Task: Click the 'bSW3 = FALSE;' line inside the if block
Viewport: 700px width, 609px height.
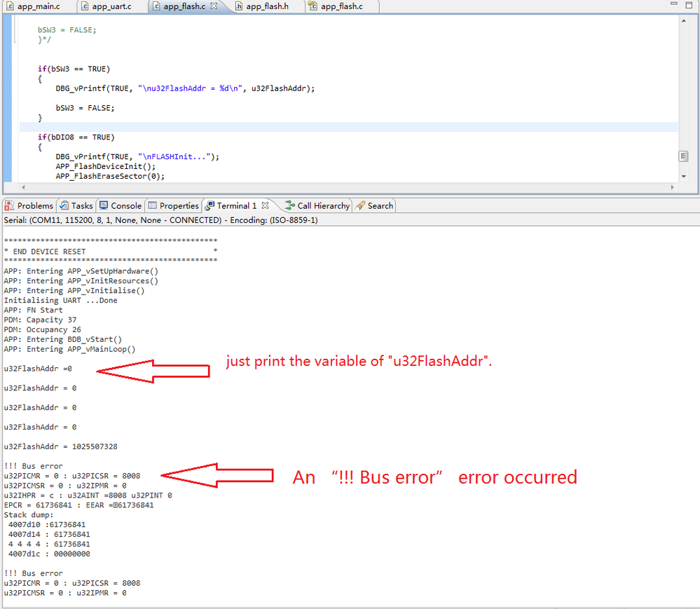Action: (85, 108)
